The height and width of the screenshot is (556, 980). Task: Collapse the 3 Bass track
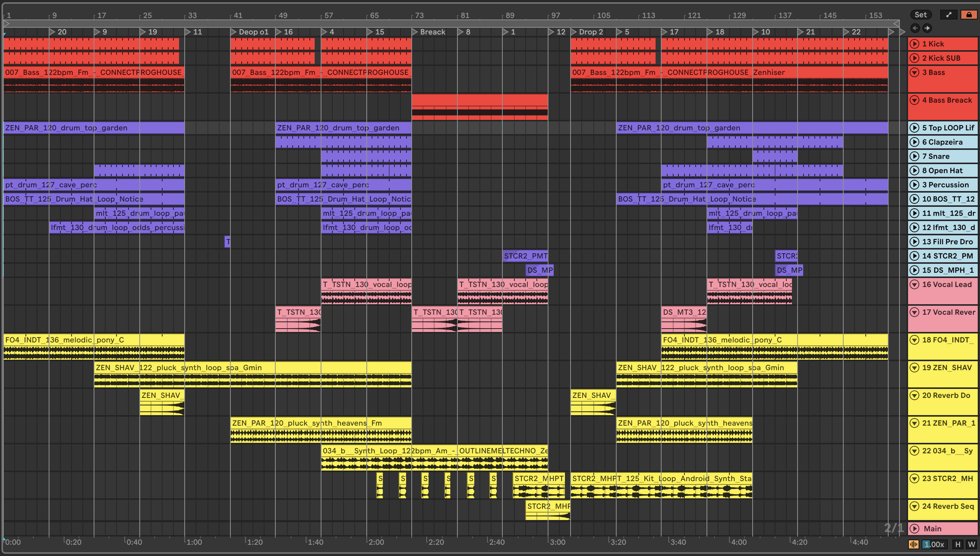click(x=914, y=72)
